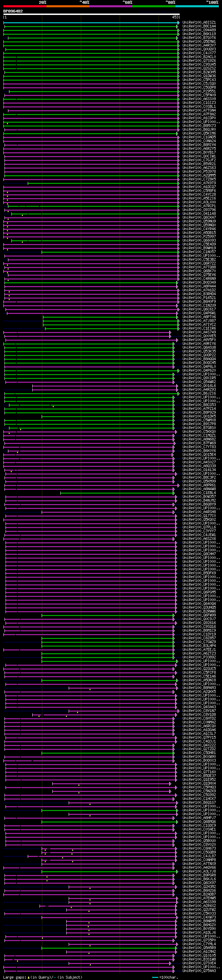Viewport: 222px width, 980px height.
Task: Click the orange ~40% identity legend segment
Action: (x=68, y=6)
